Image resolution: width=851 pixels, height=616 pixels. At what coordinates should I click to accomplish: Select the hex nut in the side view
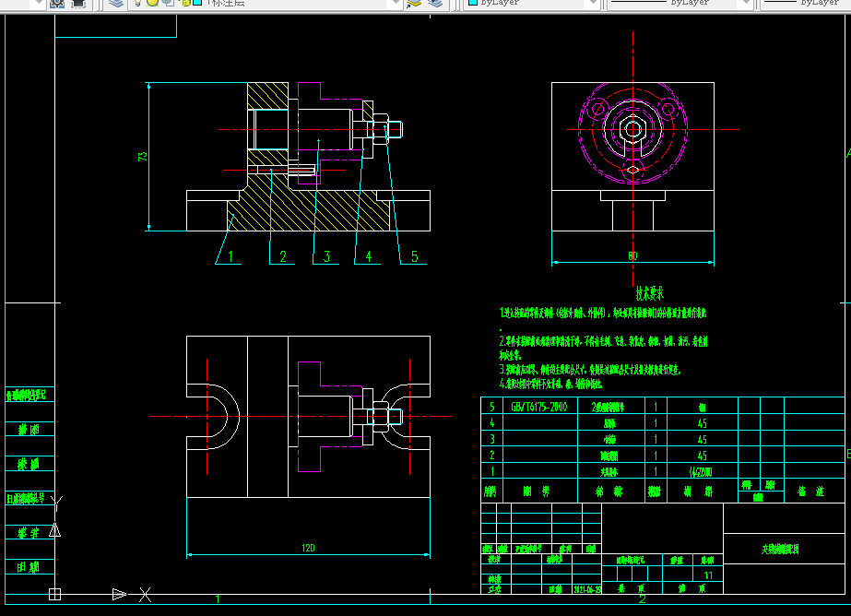click(632, 129)
